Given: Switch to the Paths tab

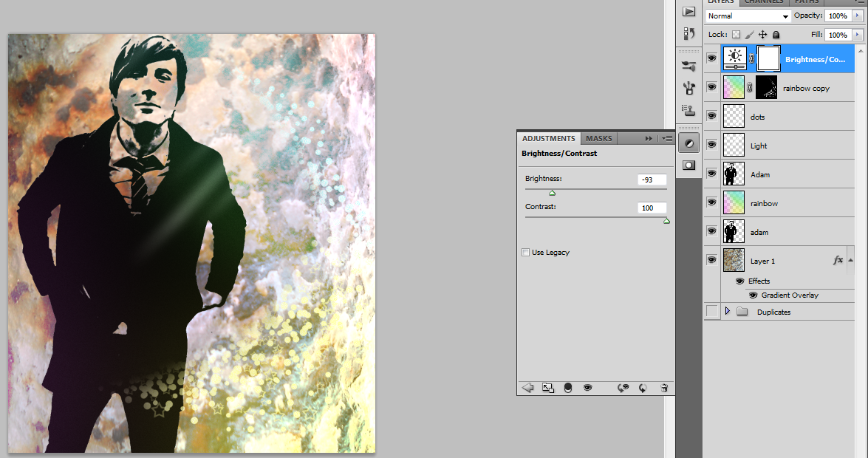Looking at the screenshot, I should pos(807,2).
